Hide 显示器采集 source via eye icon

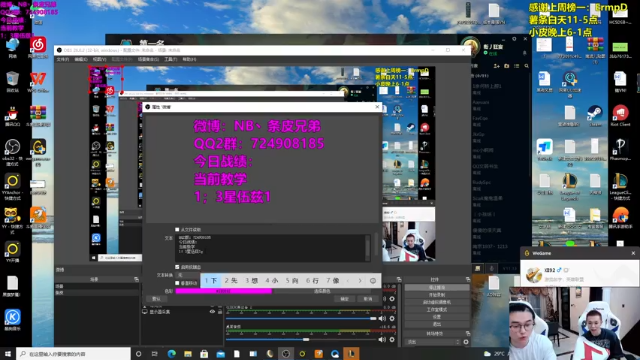(x=212, y=312)
